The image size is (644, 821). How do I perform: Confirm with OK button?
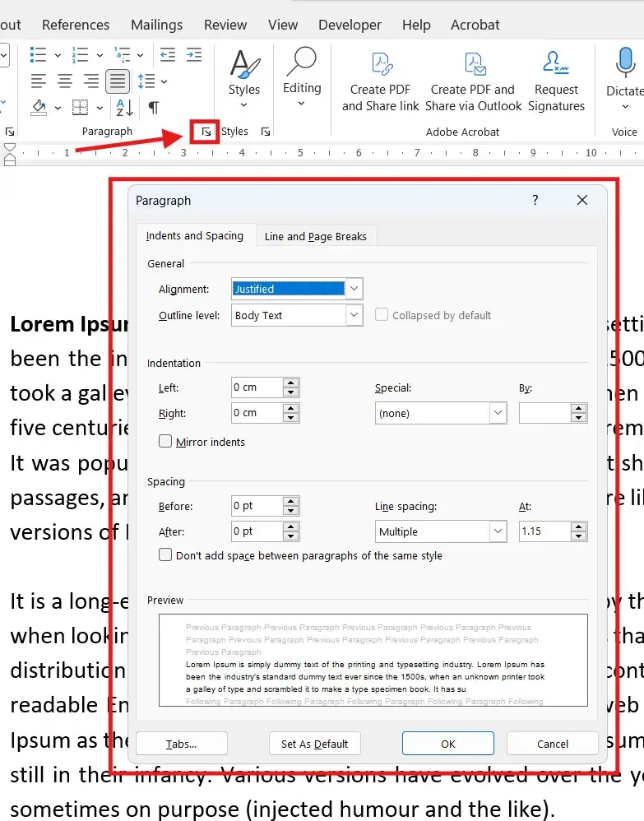[448, 744]
